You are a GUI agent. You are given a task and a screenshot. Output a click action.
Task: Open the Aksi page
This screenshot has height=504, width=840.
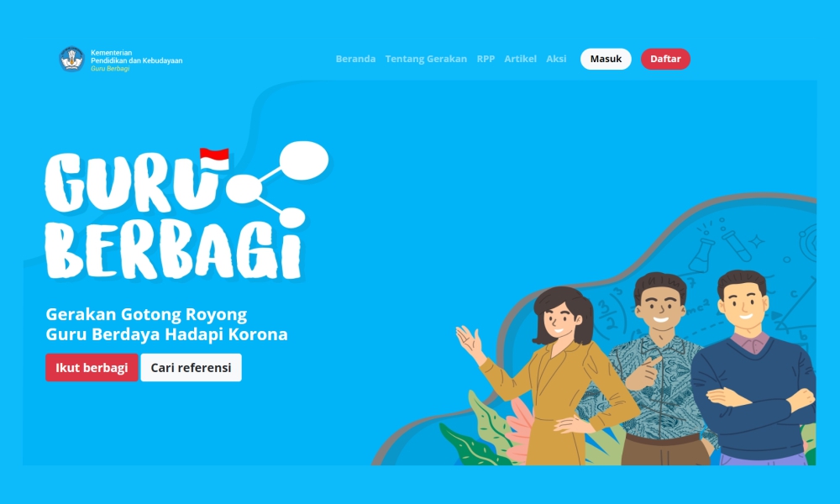click(556, 59)
